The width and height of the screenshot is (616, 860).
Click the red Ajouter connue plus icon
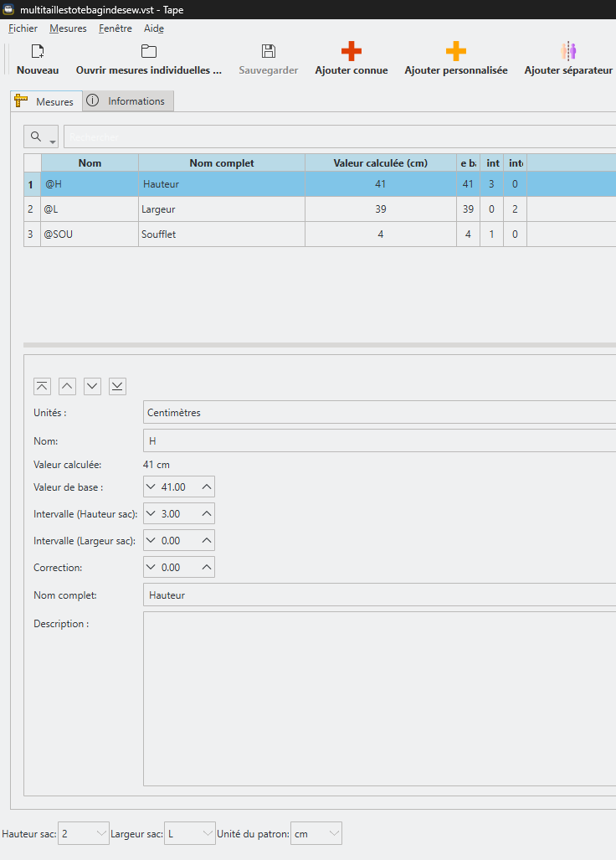(x=352, y=52)
